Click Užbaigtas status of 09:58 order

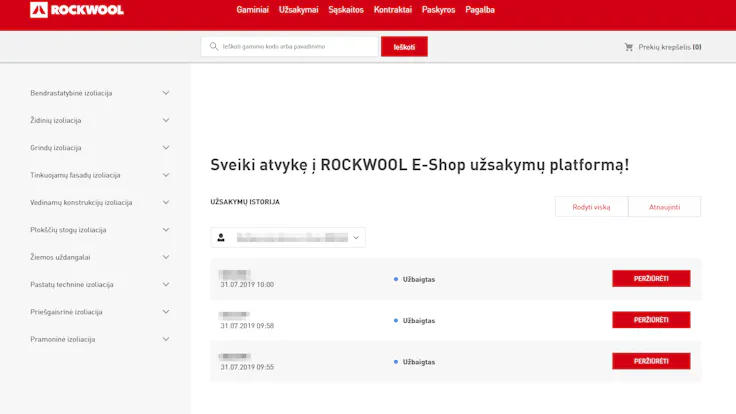click(x=419, y=321)
